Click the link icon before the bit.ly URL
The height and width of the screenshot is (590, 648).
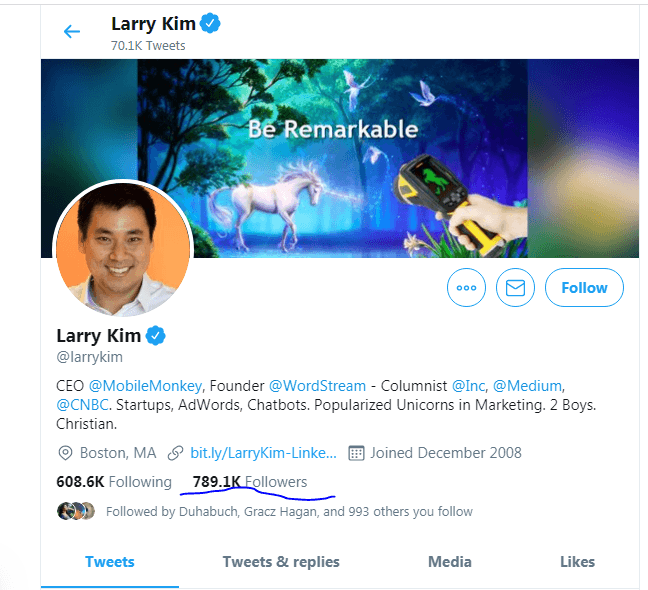[x=175, y=453]
